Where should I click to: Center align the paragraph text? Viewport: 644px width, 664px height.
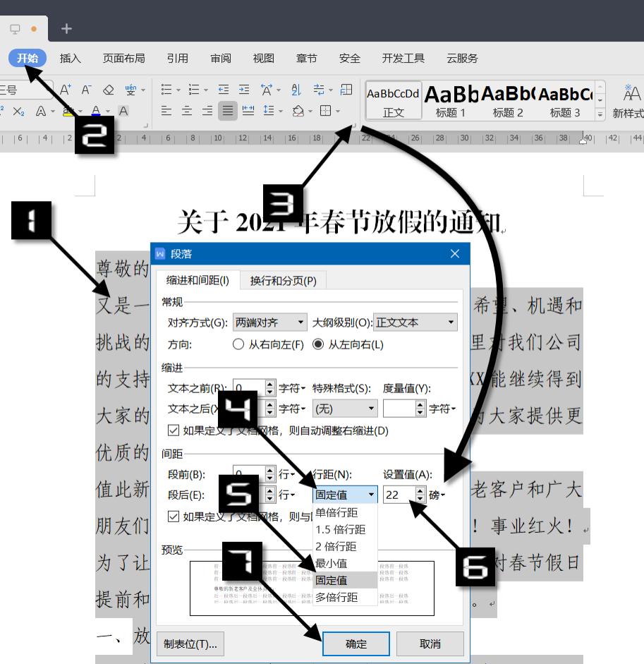click(186, 111)
